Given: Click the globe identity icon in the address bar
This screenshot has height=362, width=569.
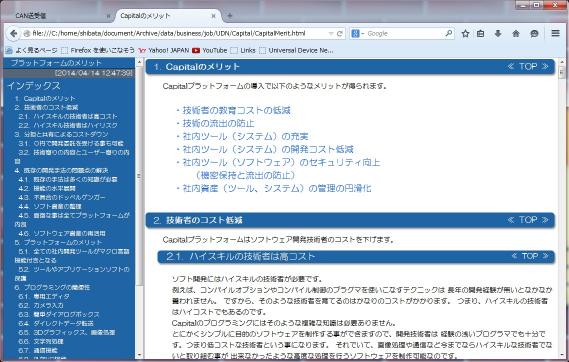Looking at the screenshot, I should point(26,33).
